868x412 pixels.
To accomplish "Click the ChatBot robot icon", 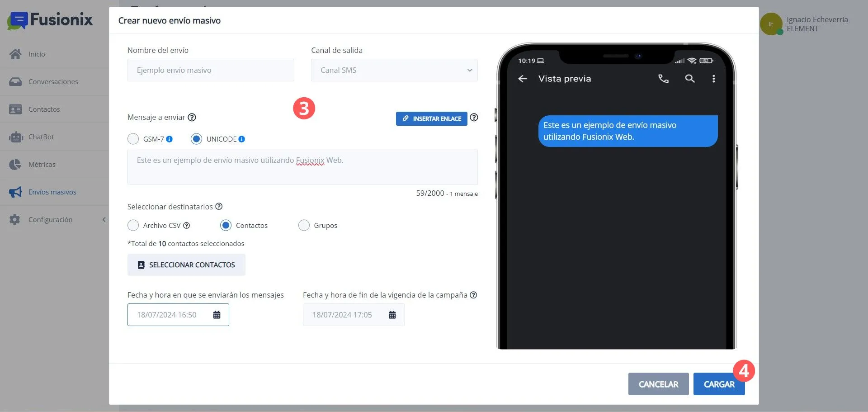I will (15, 137).
